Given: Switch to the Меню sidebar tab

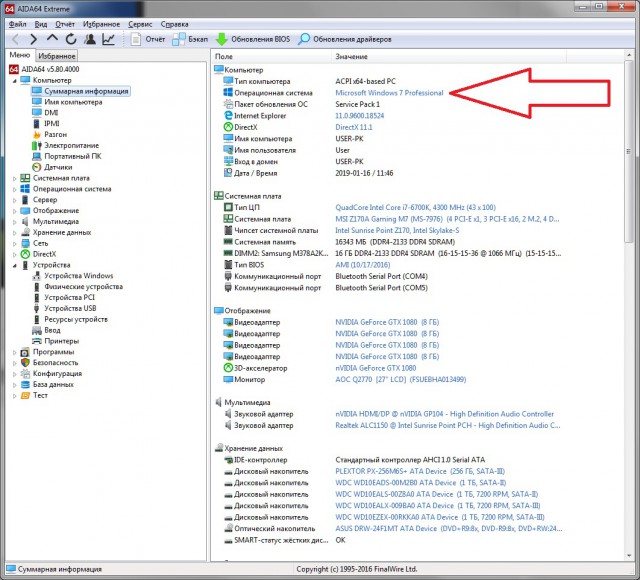Looking at the screenshot, I should tap(20, 55).
